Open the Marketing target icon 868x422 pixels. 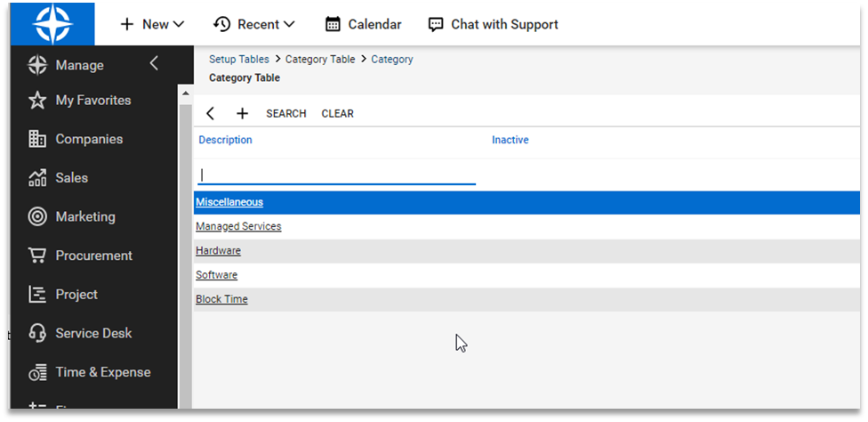click(37, 216)
